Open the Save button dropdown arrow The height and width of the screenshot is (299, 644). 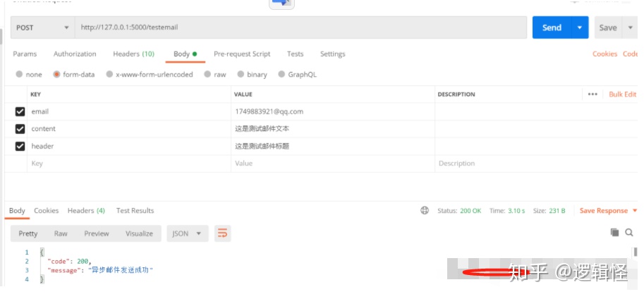click(630, 28)
